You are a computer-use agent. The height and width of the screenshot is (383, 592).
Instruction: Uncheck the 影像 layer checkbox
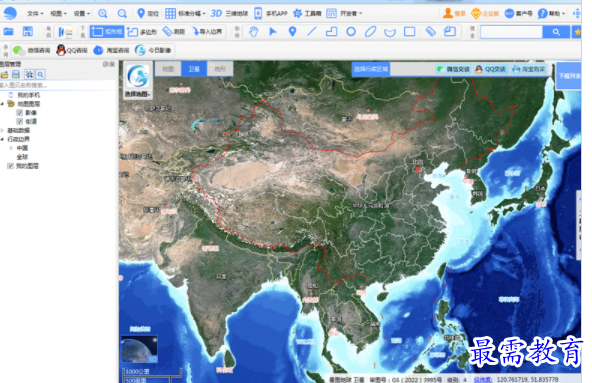tap(20, 113)
